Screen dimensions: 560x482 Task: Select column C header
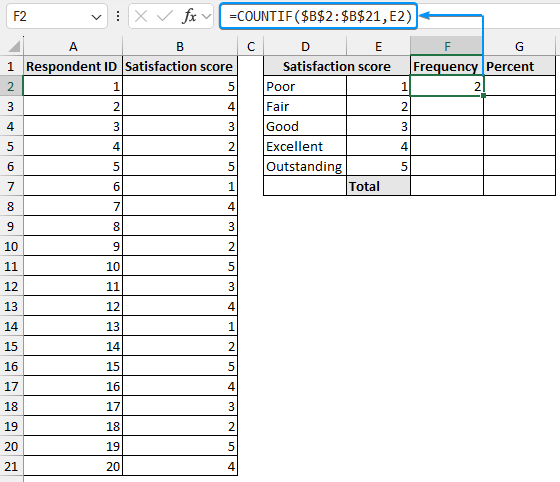[x=251, y=46]
